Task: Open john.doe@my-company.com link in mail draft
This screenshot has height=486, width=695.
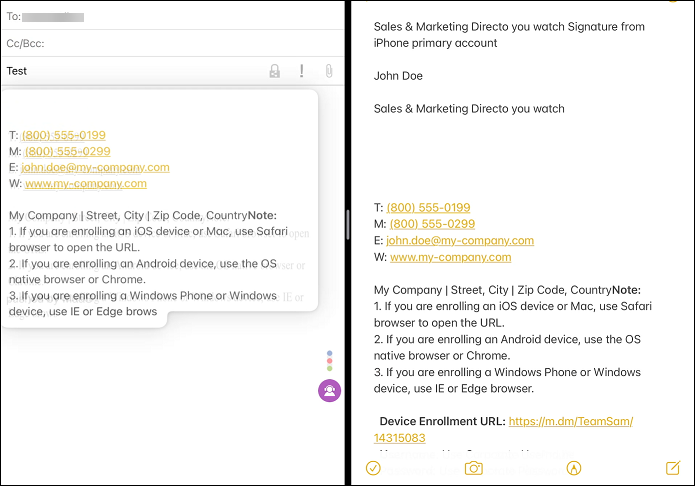Action: click(x=95, y=167)
